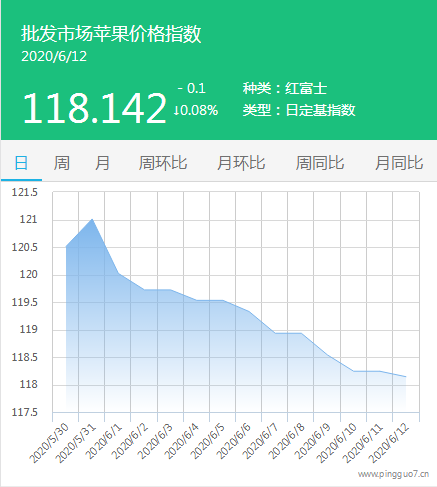
Task: Click the 2020/5/30 x-axis label
Action: coord(49,443)
